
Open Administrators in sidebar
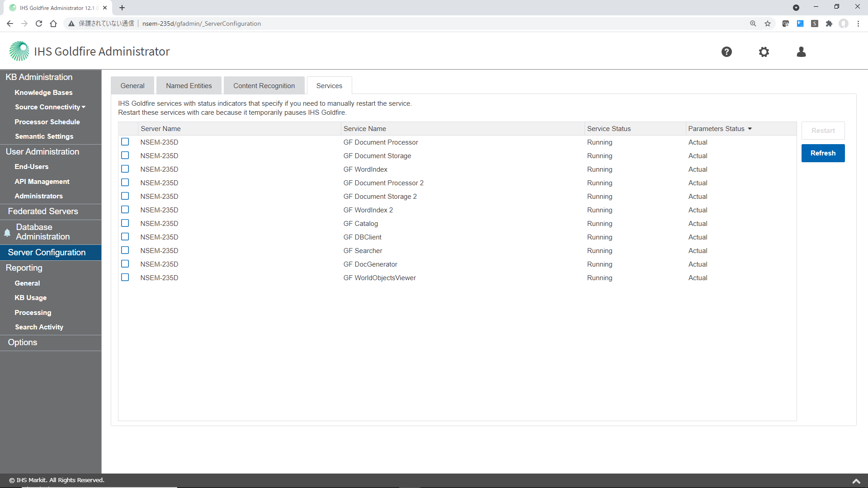point(38,196)
